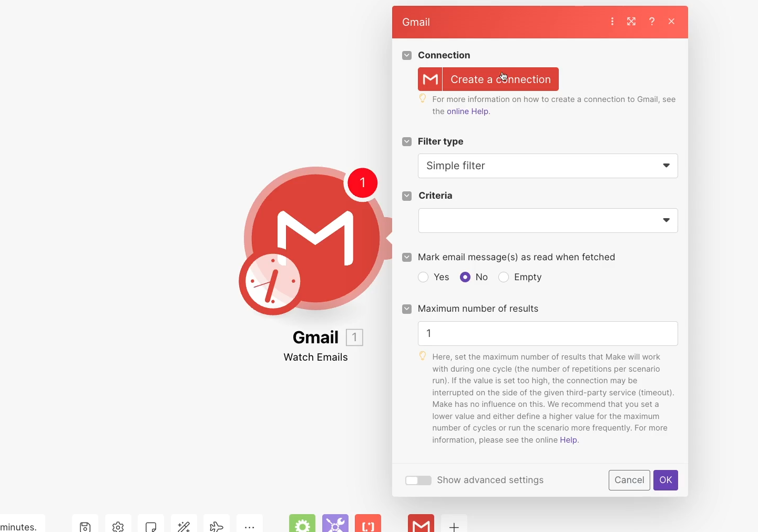Open the more options ellipsis in toolbar

point(250,526)
